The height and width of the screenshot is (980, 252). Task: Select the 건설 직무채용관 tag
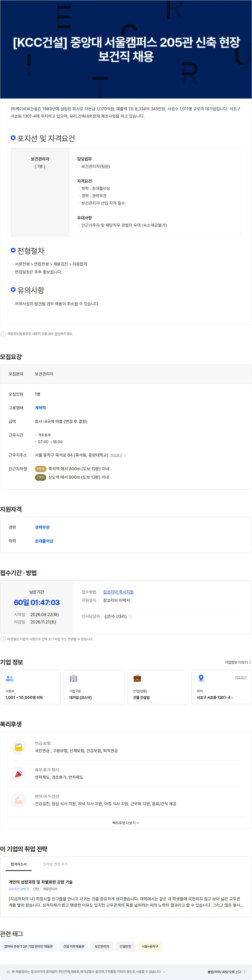tap(74, 947)
